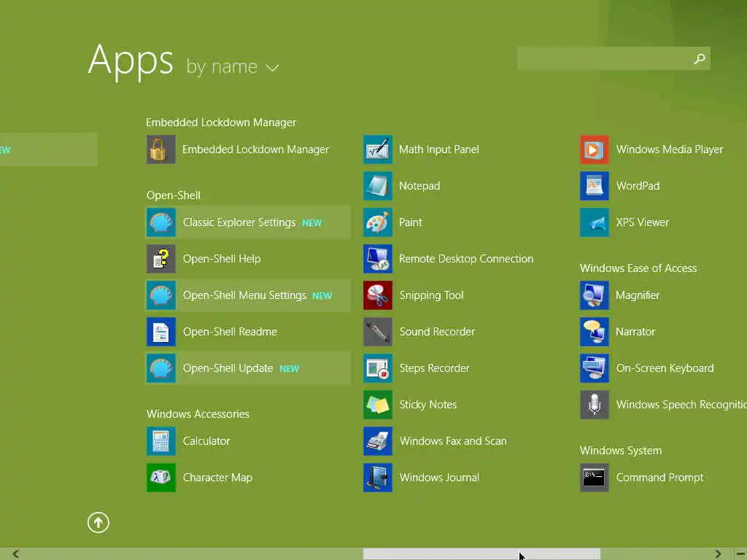Click the Windows System group header
Screen dimensions: 747x560
click(621, 451)
